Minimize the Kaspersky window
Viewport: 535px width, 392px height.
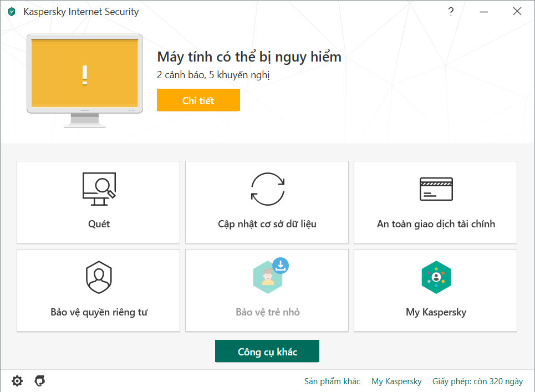tap(484, 12)
